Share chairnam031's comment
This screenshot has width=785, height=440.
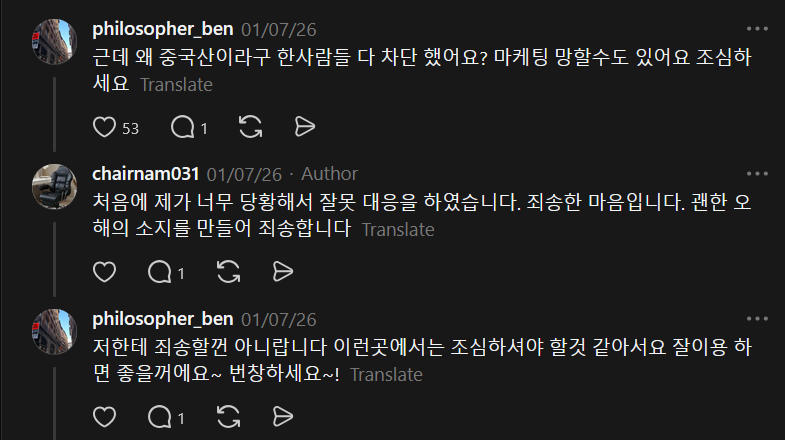282,272
